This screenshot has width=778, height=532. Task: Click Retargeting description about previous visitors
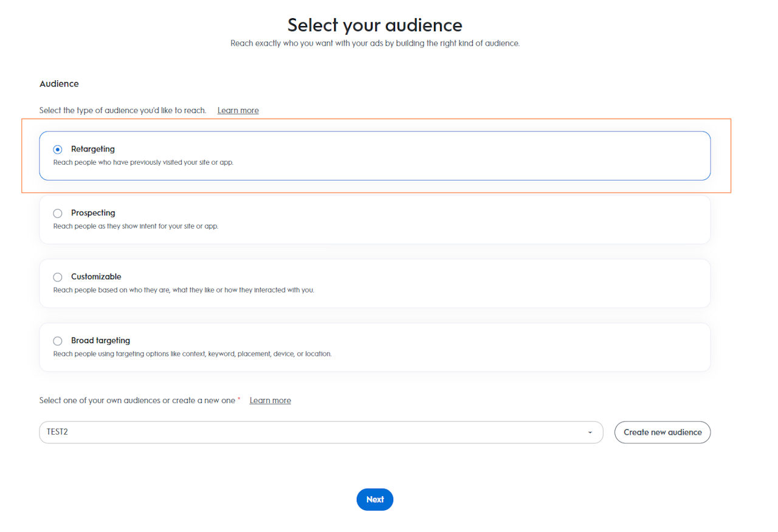[143, 163]
